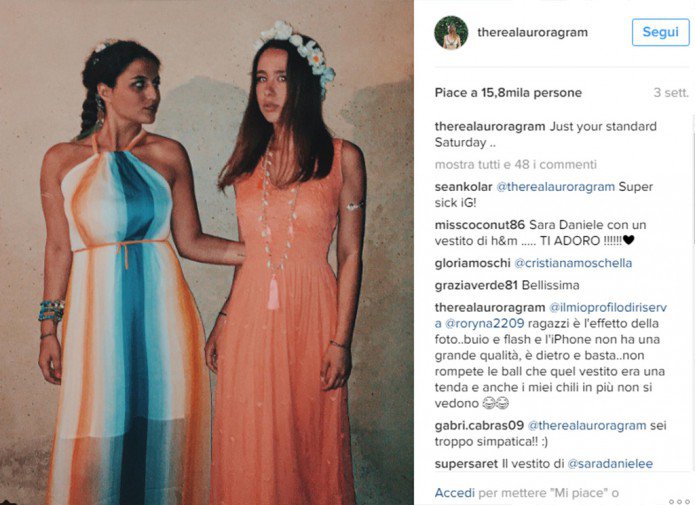Screen dimensions: 695x505
Task: Open supersaret commenter profile
Action: click(x=466, y=464)
